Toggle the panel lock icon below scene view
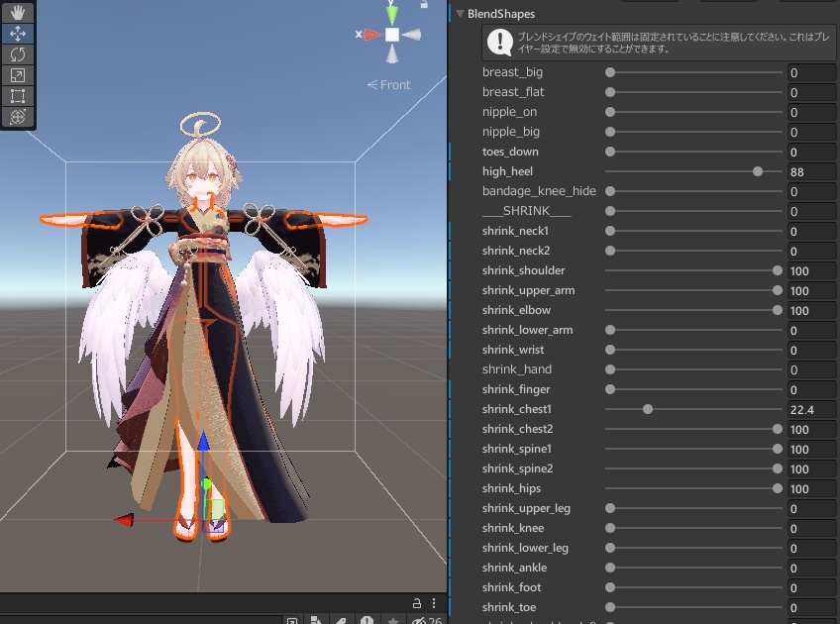Image resolution: width=840 pixels, height=624 pixels. 417,603
